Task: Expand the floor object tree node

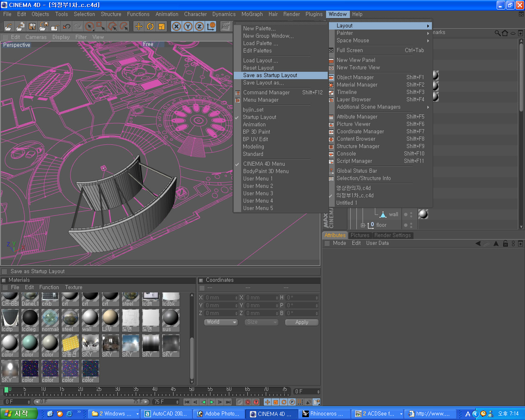Action: 363,225
